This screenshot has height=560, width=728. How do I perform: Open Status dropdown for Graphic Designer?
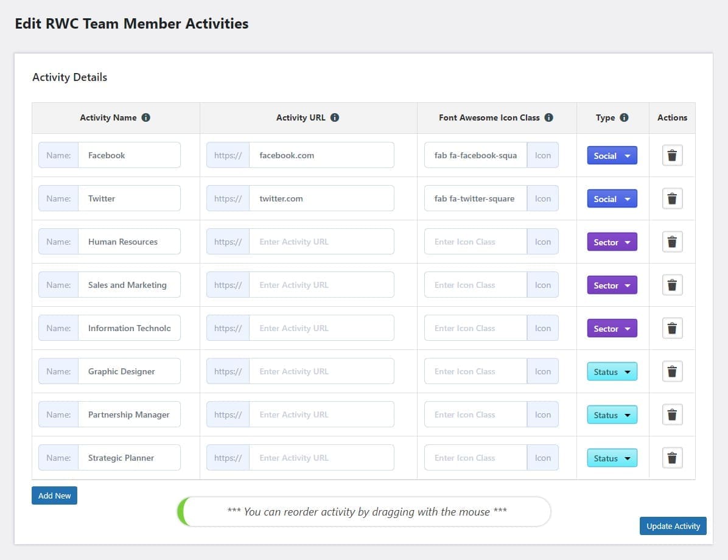point(612,371)
